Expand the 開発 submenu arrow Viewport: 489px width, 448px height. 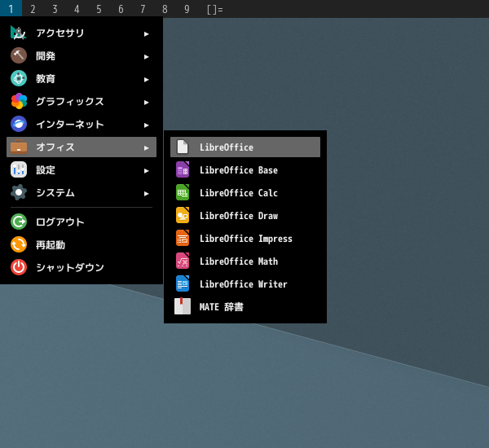147,56
